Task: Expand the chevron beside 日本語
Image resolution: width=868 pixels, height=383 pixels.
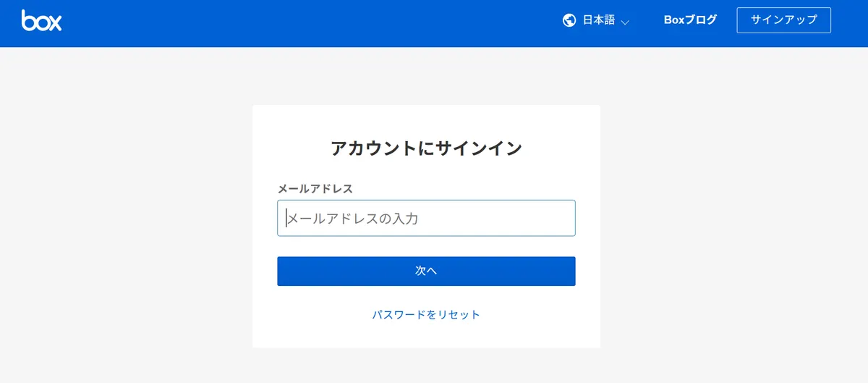Action: 625,22
